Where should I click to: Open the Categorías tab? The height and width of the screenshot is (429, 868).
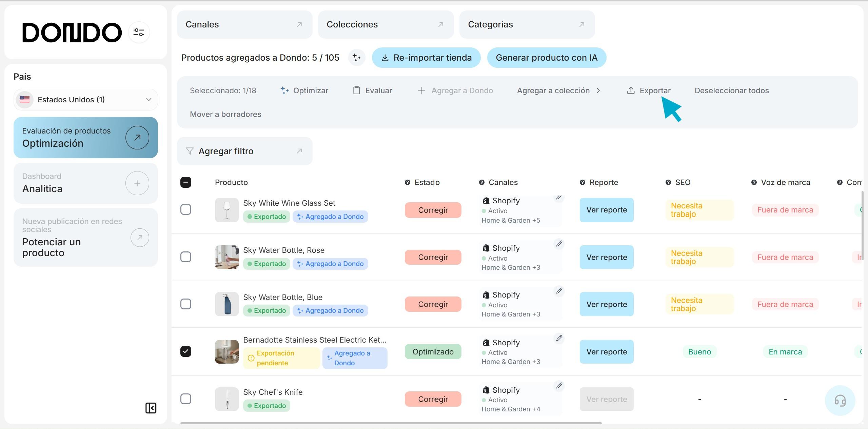click(x=527, y=24)
